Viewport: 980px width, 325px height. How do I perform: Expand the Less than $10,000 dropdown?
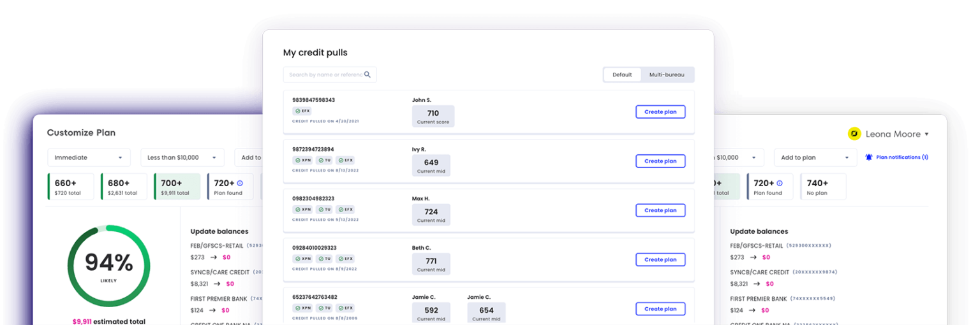pos(182,157)
